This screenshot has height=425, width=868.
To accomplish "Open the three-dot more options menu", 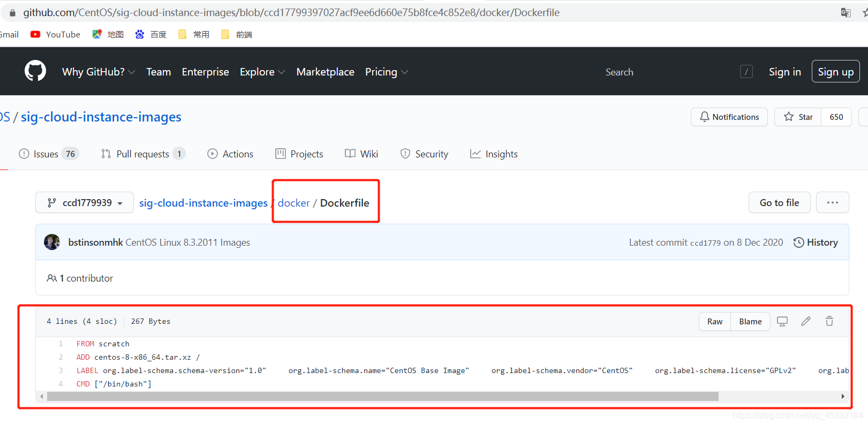I will [x=832, y=202].
